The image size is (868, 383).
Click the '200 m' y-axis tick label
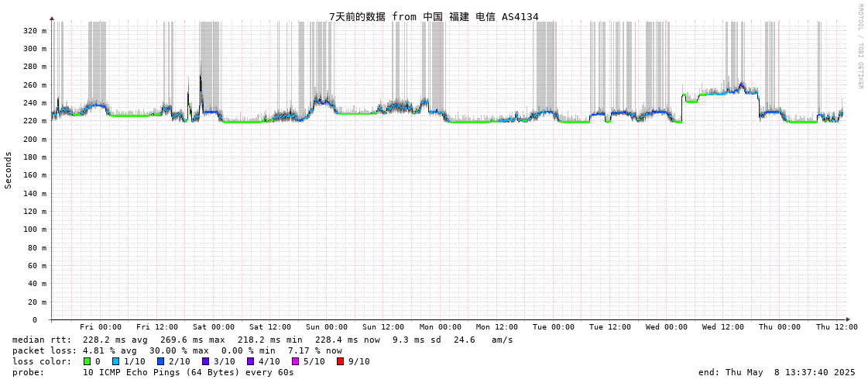[x=36, y=139]
